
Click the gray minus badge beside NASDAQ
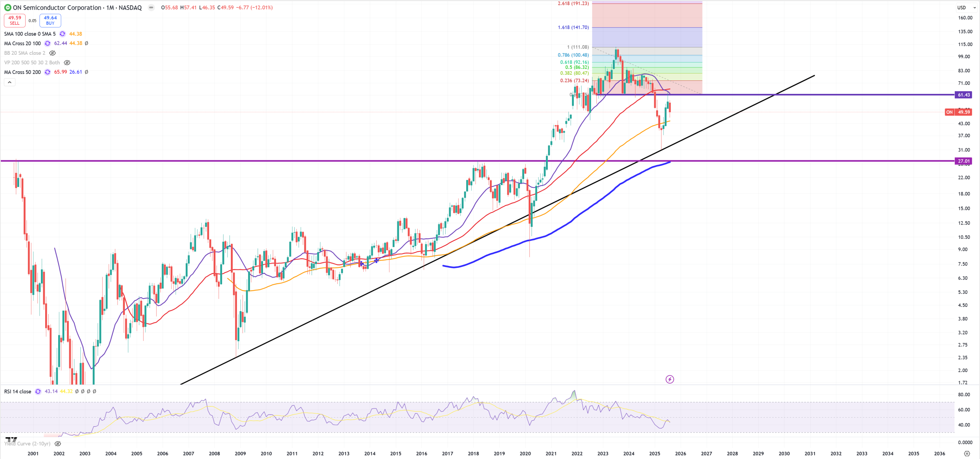tap(151, 8)
